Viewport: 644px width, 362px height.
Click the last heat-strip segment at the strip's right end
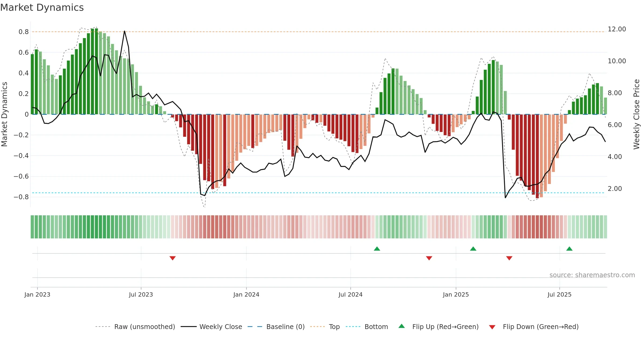point(605,227)
